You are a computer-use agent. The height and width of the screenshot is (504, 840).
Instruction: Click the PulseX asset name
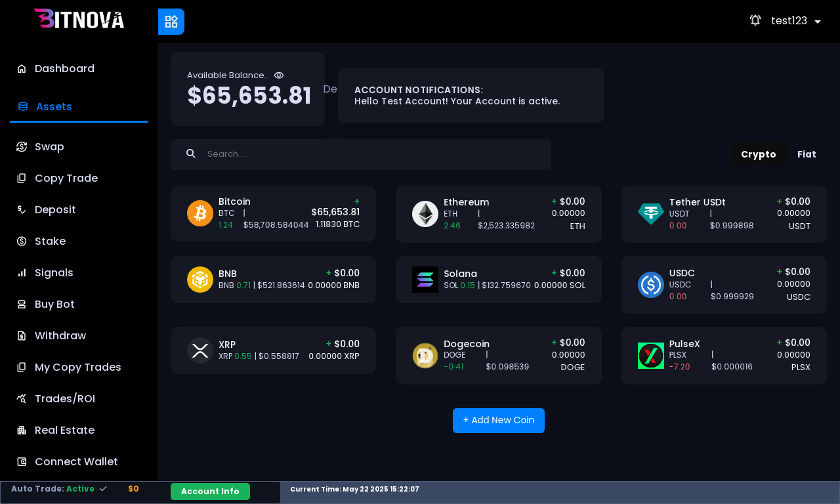pyautogui.click(x=684, y=344)
